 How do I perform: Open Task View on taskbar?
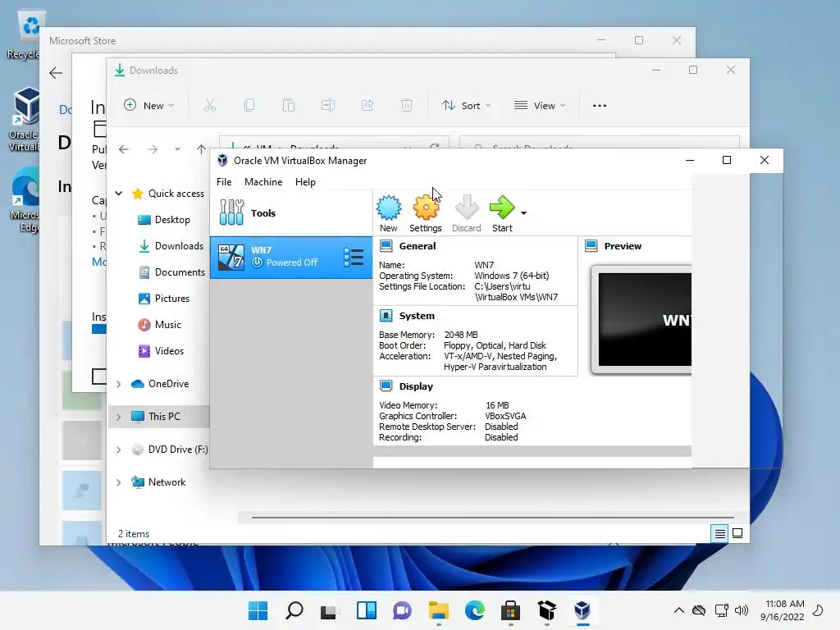[330, 610]
